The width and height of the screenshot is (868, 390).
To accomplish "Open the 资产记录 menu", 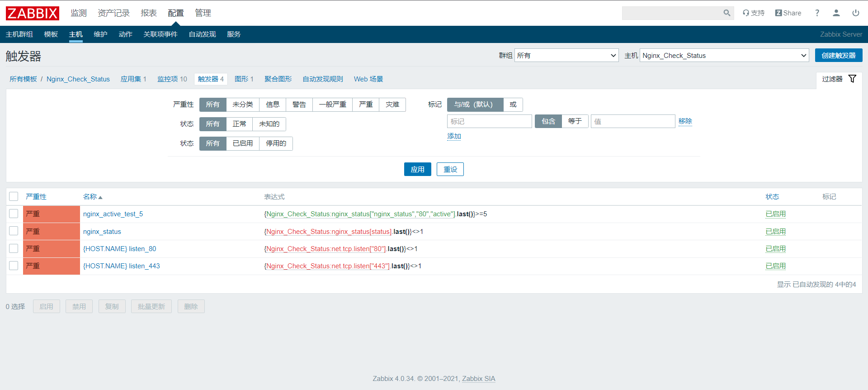I will pos(114,13).
